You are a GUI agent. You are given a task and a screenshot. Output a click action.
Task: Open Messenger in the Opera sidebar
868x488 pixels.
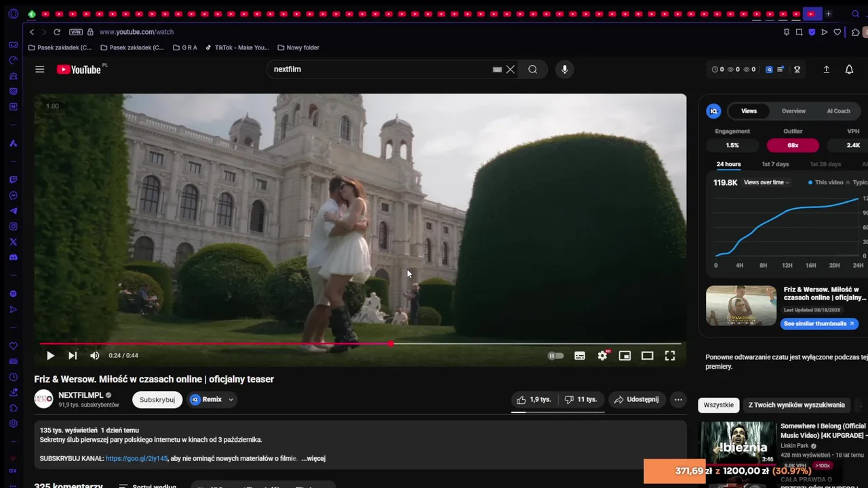[13, 196]
